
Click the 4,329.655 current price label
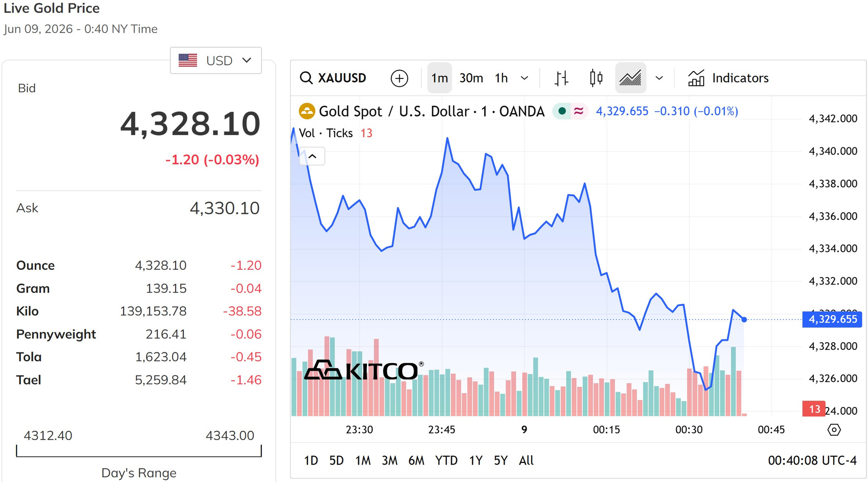click(x=832, y=319)
